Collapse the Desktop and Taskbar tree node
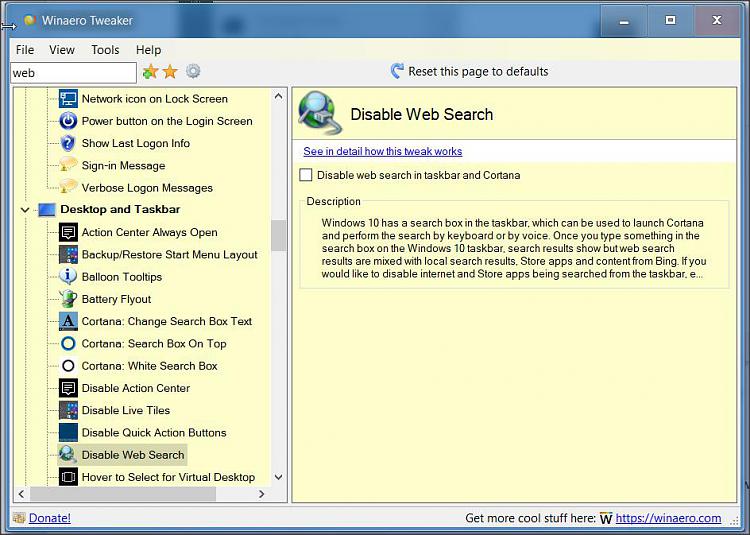The width and height of the screenshot is (750, 535). (x=25, y=209)
